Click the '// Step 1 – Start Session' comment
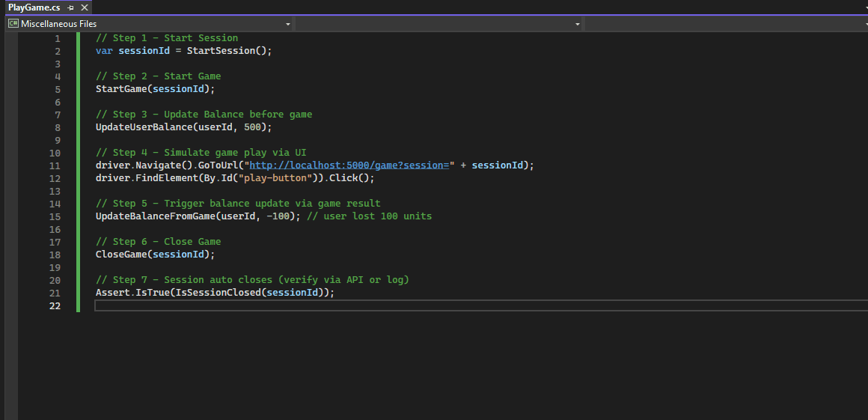The width and height of the screenshot is (868, 420). point(167,38)
